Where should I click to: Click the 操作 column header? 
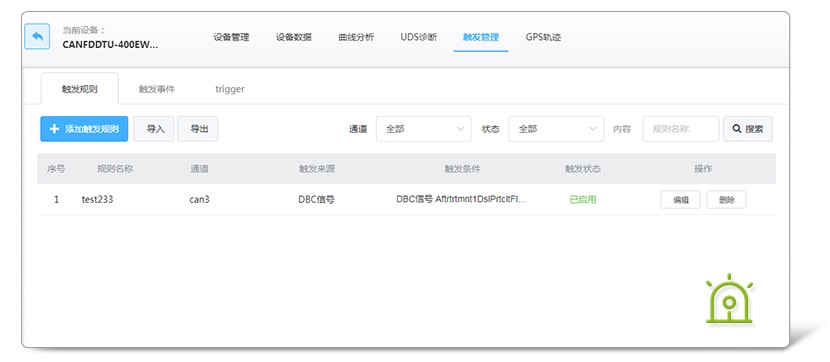click(x=703, y=169)
